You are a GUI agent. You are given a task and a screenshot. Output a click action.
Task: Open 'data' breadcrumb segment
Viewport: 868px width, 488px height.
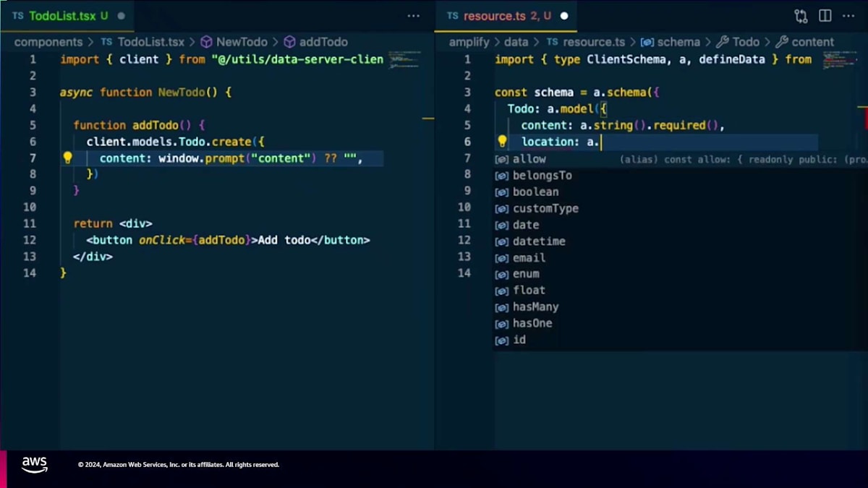click(516, 42)
